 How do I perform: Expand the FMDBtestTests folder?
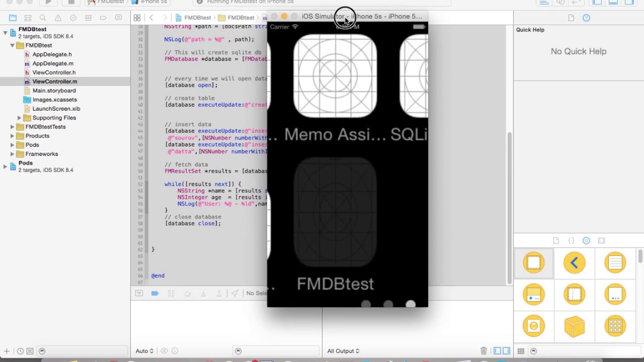click(x=12, y=127)
